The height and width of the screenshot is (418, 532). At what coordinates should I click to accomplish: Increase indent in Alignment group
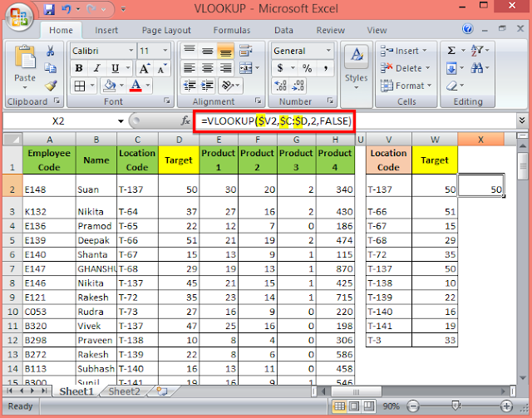(207, 86)
